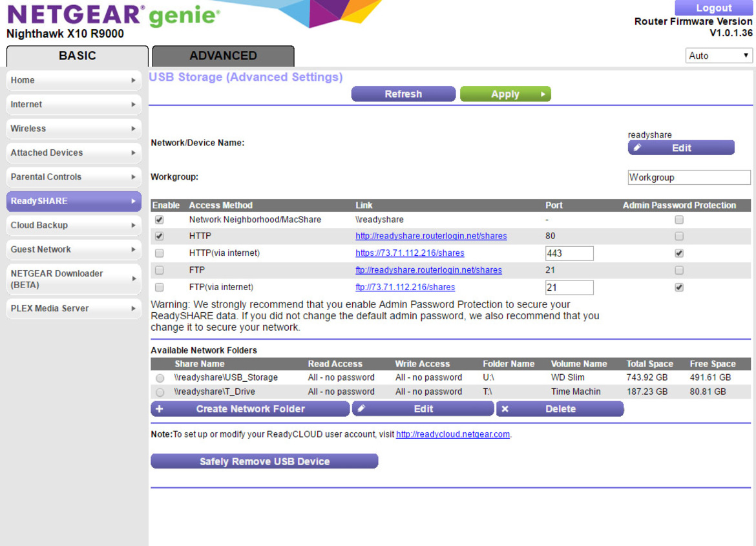
Task: Expand the Attached Devices menu arrow
Action: (134, 152)
